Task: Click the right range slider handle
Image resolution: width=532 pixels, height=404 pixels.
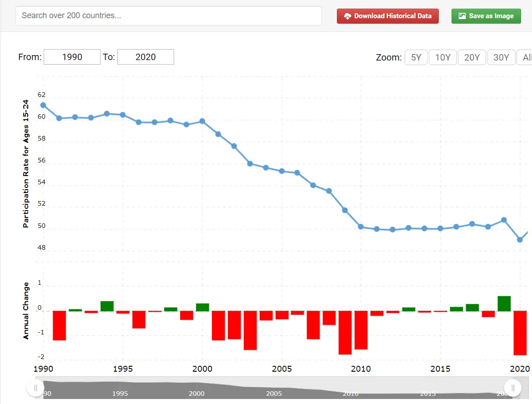Action: click(x=513, y=388)
